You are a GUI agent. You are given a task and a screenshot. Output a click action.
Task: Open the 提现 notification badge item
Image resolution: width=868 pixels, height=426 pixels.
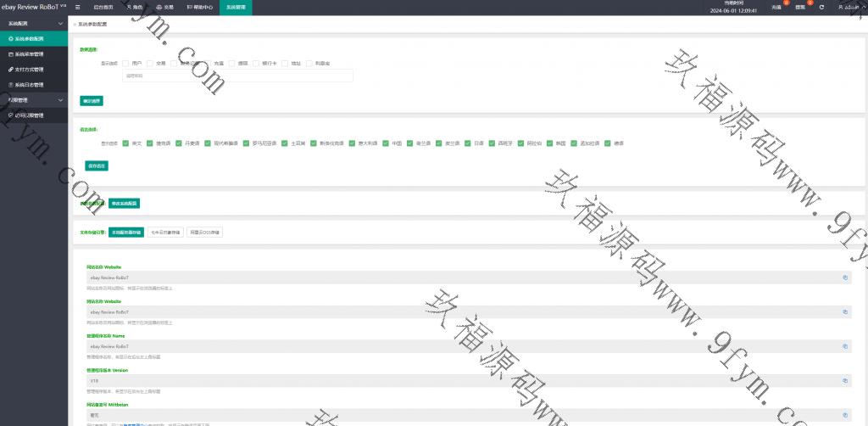coord(800,8)
